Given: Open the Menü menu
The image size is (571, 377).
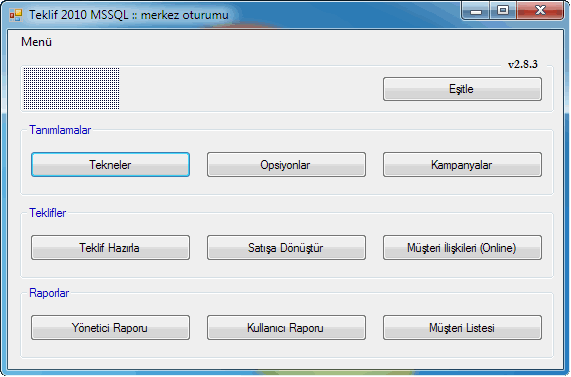Looking at the screenshot, I should 36,42.
